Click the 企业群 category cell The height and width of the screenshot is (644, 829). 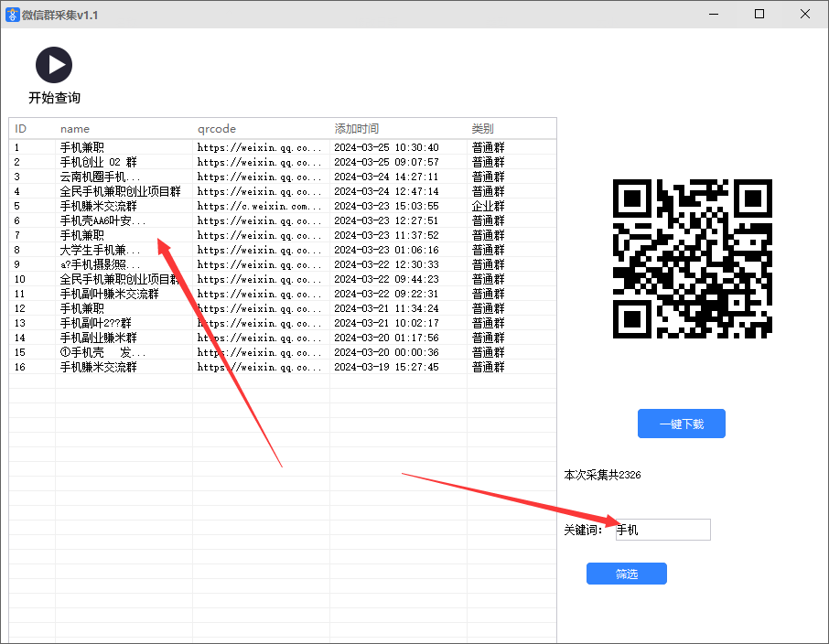(x=488, y=206)
